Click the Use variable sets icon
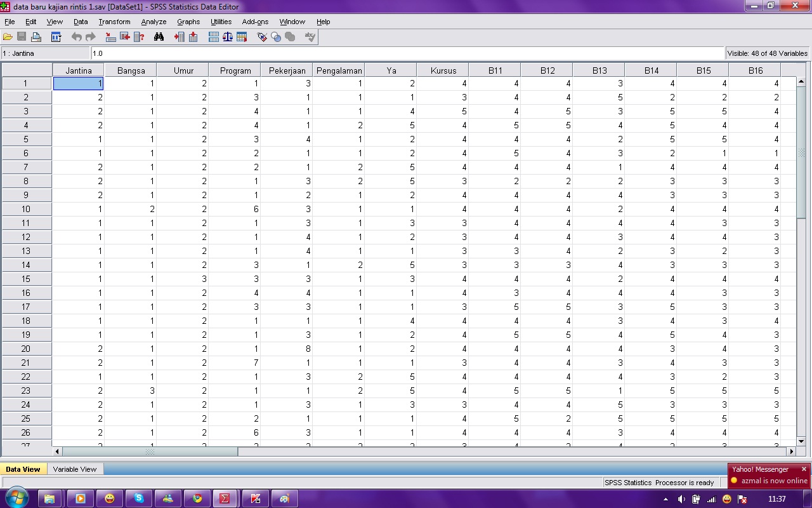This screenshot has height=508, width=812. click(x=276, y=37)
